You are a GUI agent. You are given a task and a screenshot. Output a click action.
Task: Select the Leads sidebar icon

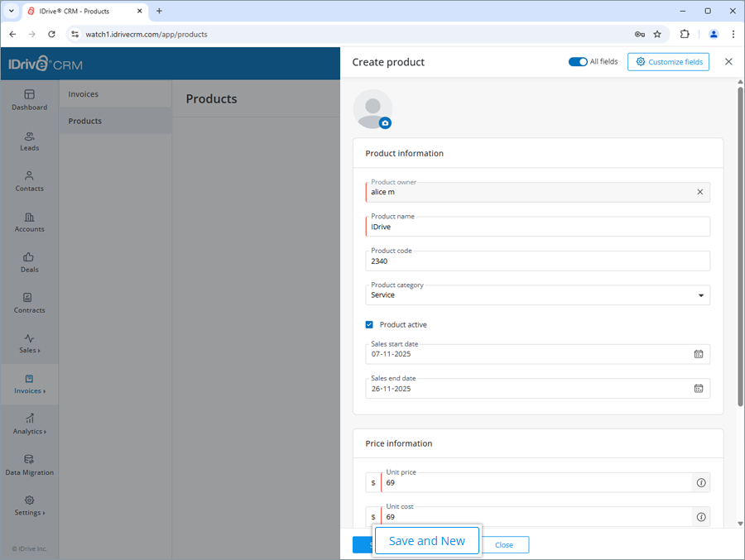pos(29,141)
